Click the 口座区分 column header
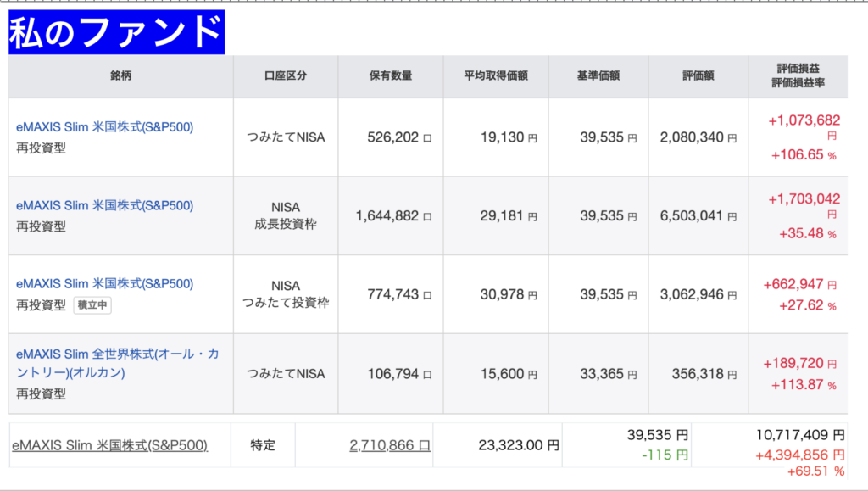Screen dimensions: 868x491 [x=285, y=76]
